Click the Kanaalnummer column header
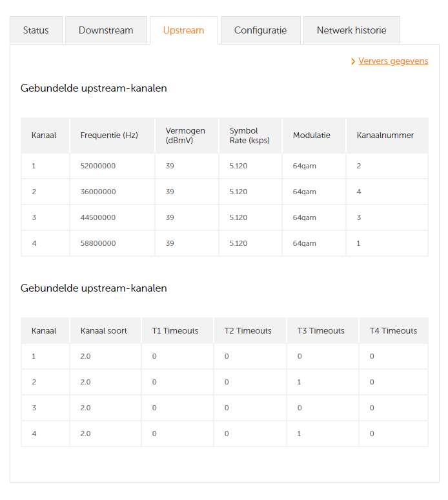Image resolution: width=448 pixels, height=500 pixels. 385,135
